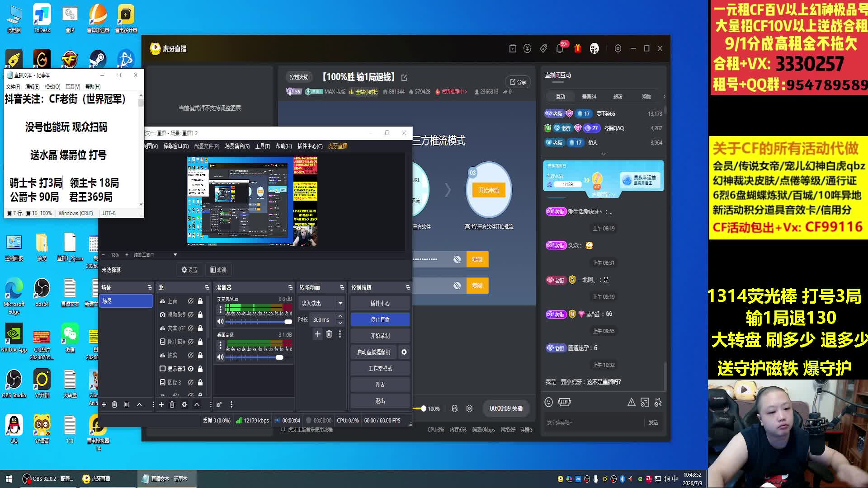Increase transition duration with up stepper
The width and height of the screenshot is (868, 488).
point(340,316)
